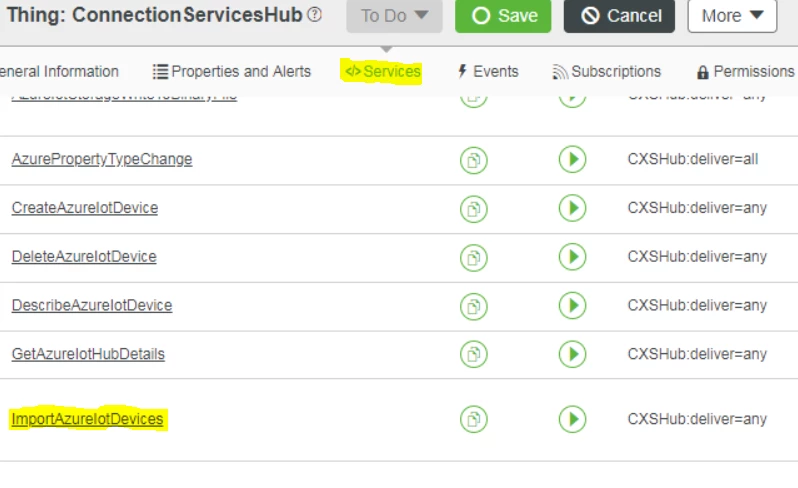
Task: Select the Services tab
Action: coord(383,71)
